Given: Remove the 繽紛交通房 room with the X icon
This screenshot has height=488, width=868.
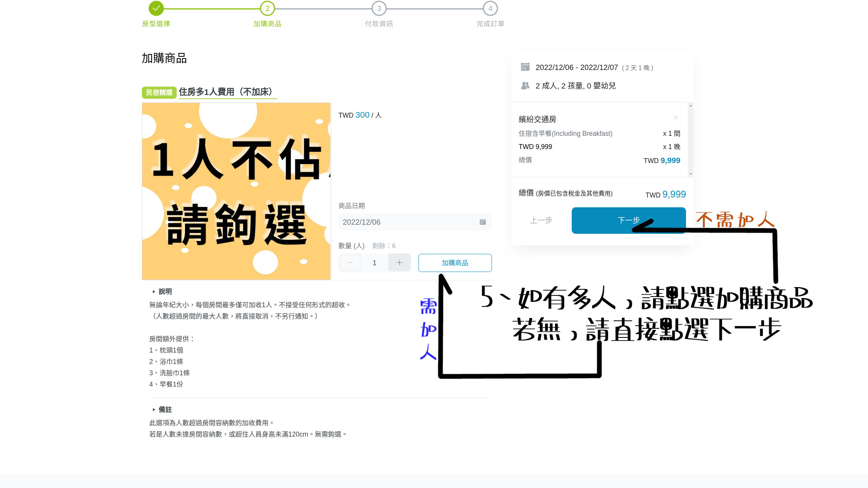Looking at the screenshot, I should (x=675, y=118).
